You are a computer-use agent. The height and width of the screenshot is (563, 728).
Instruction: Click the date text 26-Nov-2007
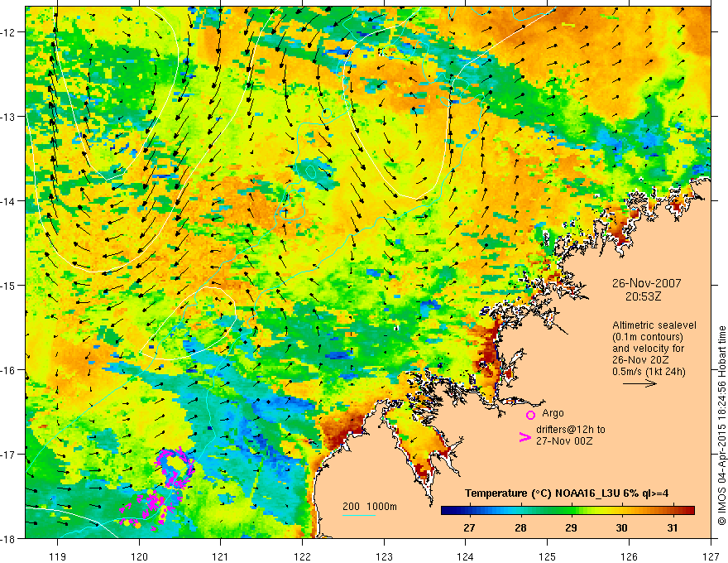click(646, 283)
